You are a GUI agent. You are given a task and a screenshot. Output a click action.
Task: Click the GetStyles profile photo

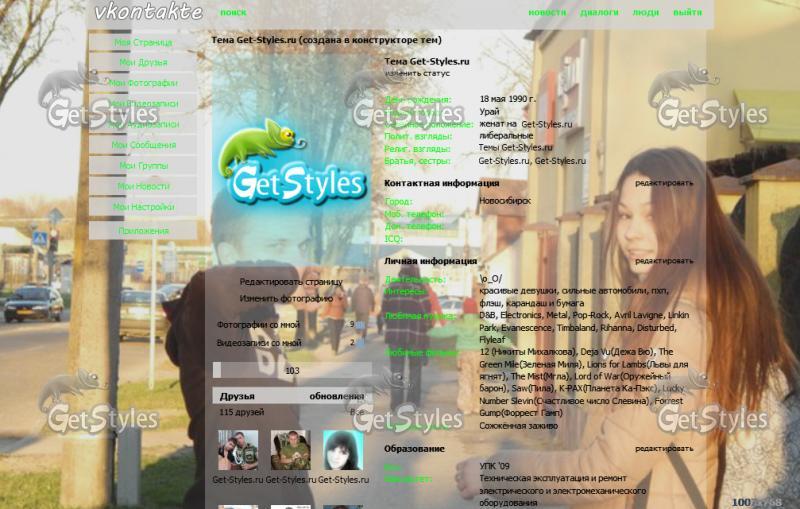click(292, 161)
